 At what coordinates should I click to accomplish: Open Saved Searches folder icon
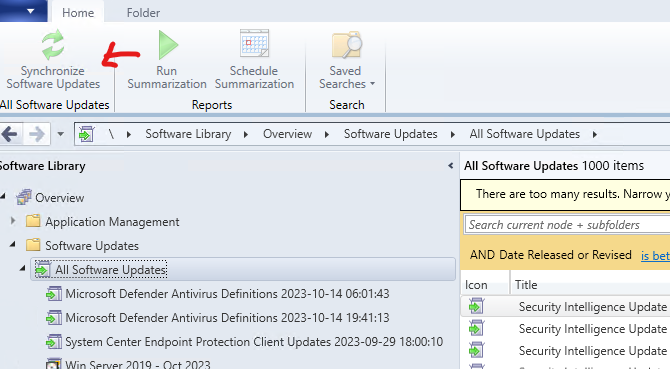(347, 44)
